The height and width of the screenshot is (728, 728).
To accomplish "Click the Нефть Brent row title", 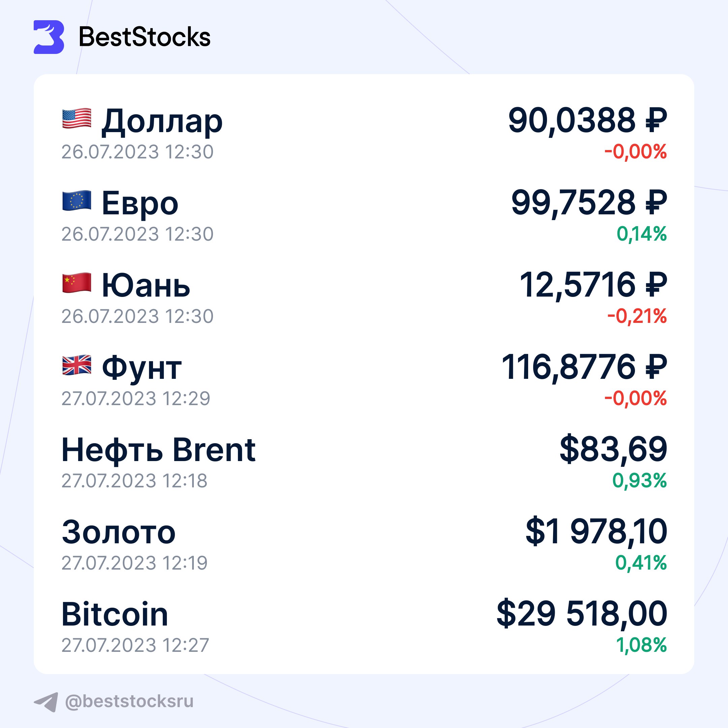I will tap(158, 450).
